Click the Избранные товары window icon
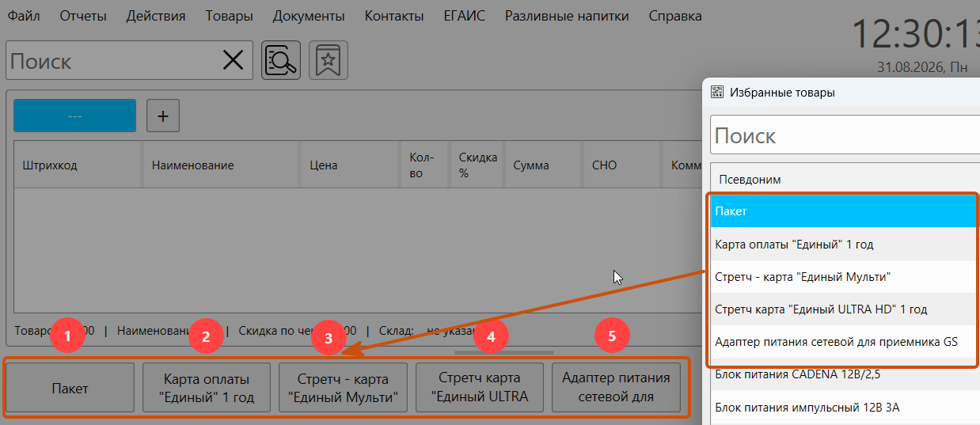This screenshot has width=980, height=425. 717,92
